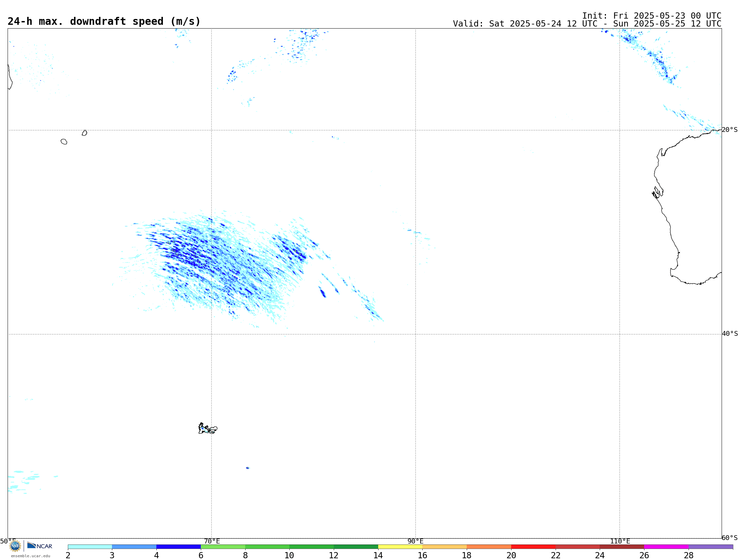
Task: Click the colorbar tick label '16'
Action: (x=422, y=556)
